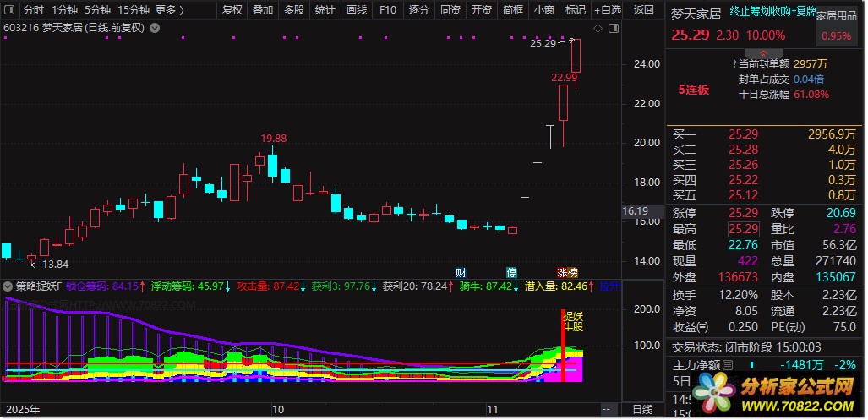The height and width of the screenshot is (420, 868).
Task: Click the 标记 mark tool
Action: click(576, 10)
